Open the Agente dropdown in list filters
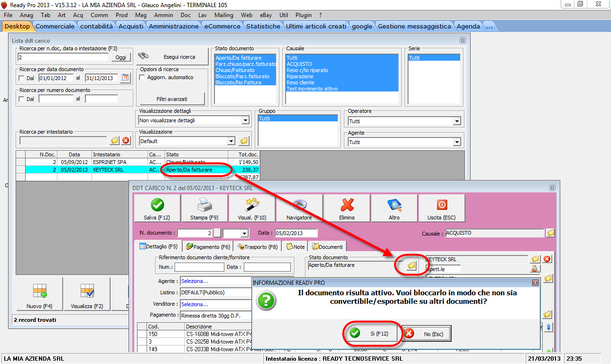Screen dimensions: 611x364 [457, 142]
